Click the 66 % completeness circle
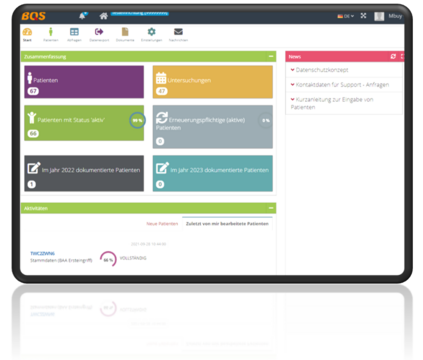Image resolution: width=423 pixels, height=360 pixels. [108, 259]
